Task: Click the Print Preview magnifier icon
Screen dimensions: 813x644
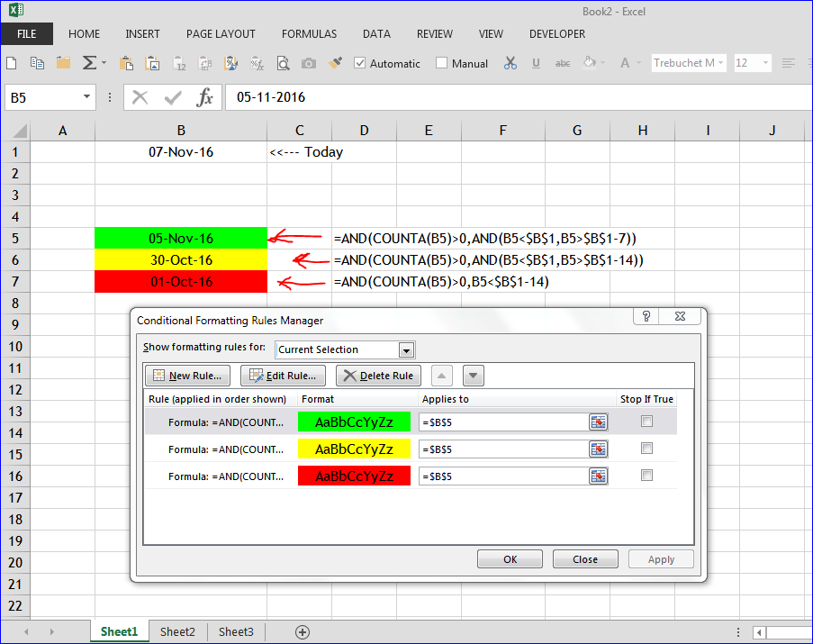Action: [x=283, y=63]
